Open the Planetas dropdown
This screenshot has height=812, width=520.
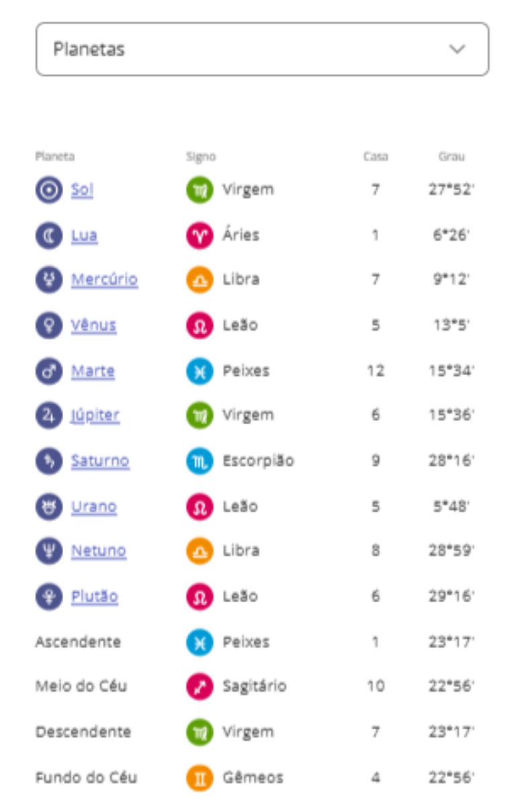coord(262,49)
